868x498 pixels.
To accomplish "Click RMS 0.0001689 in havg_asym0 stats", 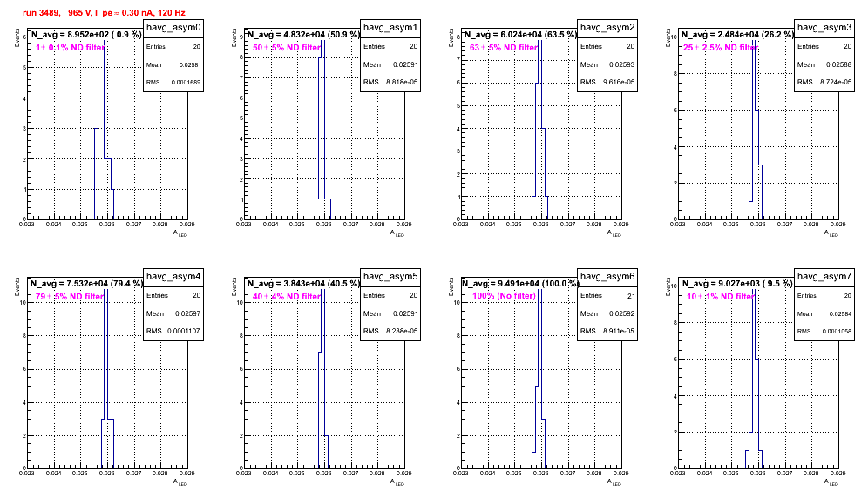I will pyautogui.click(x=173, y=83).
